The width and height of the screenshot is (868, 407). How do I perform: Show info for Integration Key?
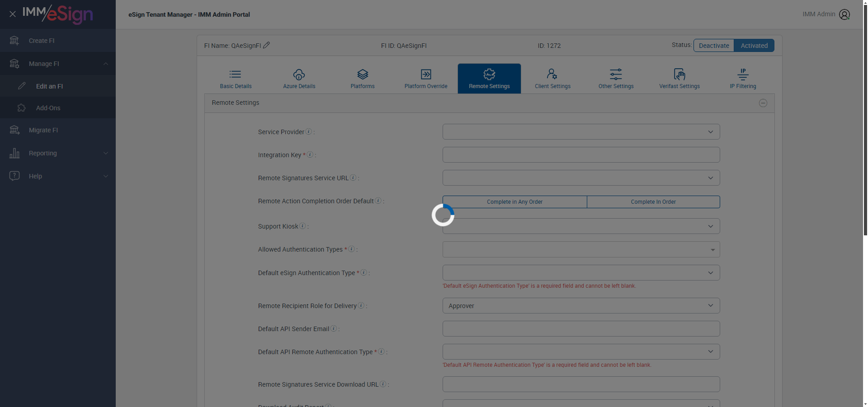point(310,154)
